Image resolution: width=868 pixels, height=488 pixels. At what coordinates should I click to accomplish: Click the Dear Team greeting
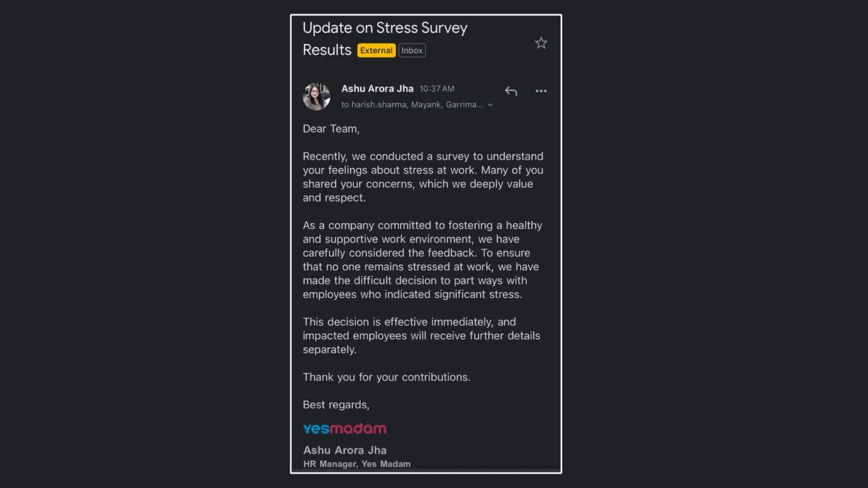point(331,129)
